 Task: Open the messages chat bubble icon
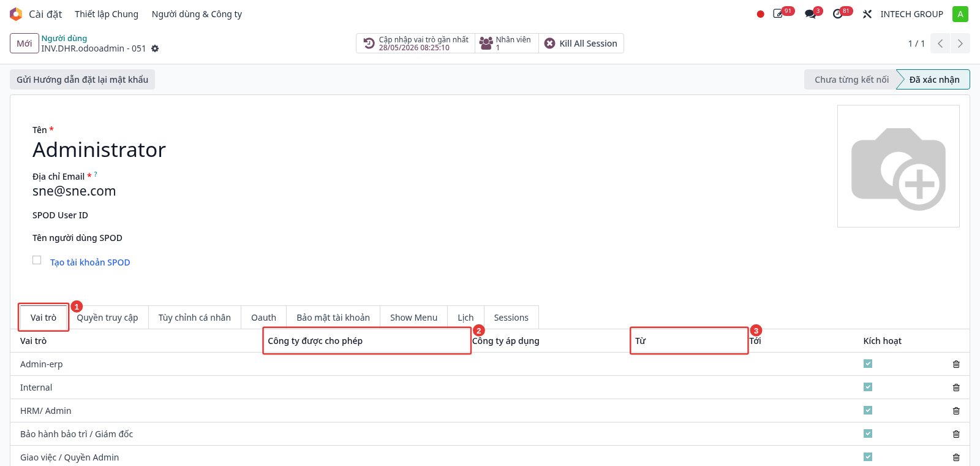[810, 14]
